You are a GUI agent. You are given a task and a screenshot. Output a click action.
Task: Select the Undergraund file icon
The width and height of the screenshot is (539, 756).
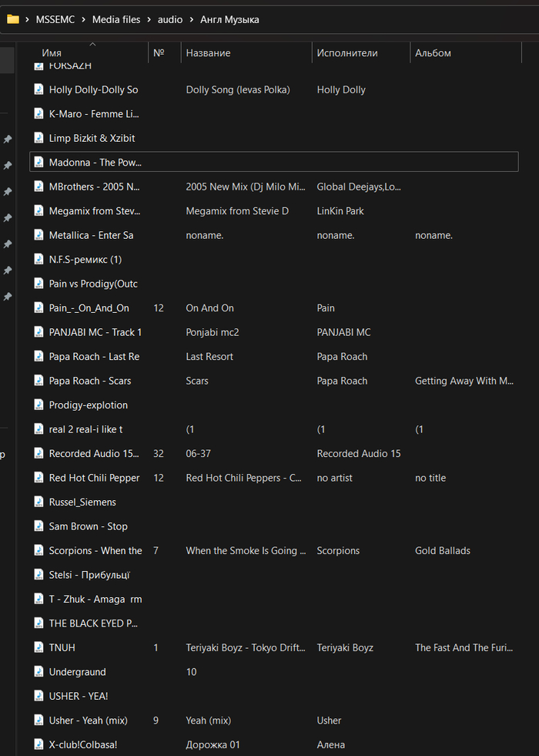coord(39,672)
